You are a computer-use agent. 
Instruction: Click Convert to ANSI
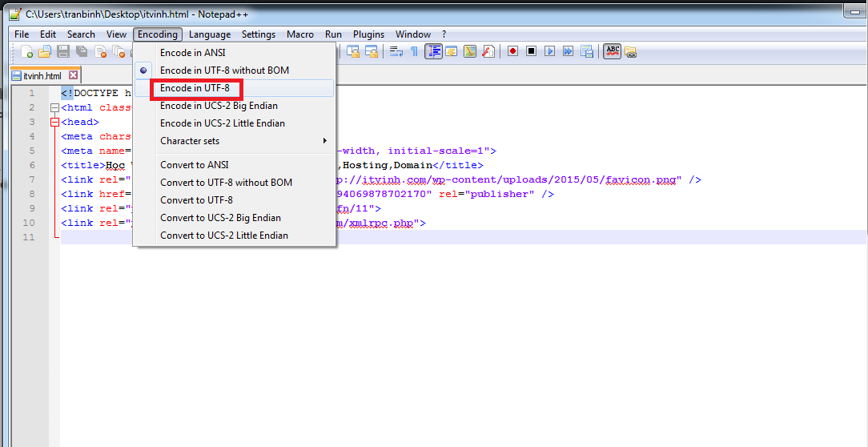[234, 165]
